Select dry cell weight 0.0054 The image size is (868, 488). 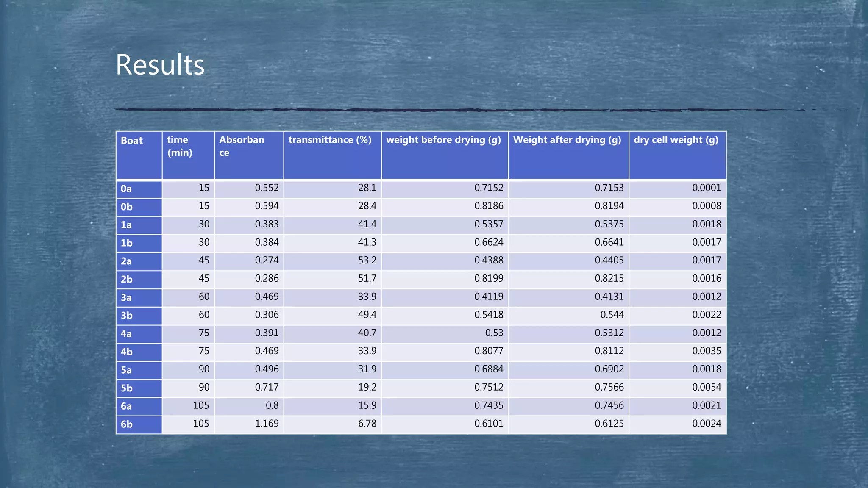pyautogui.click(x=707, y=387)
